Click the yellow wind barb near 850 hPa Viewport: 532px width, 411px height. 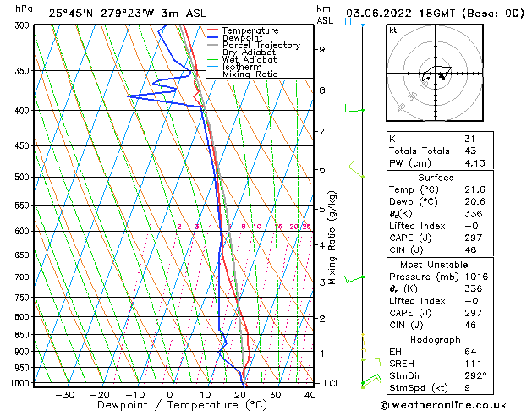click(364, 342)
